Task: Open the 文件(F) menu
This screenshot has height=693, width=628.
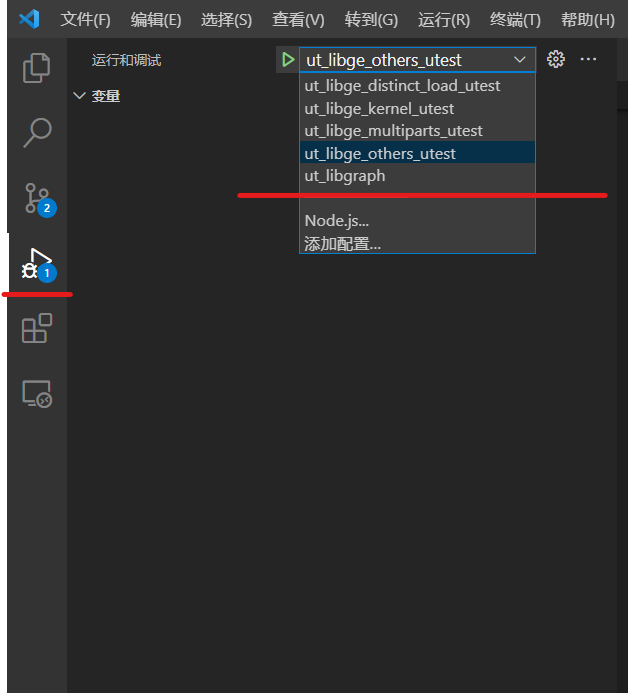Action: click(85, 20)
